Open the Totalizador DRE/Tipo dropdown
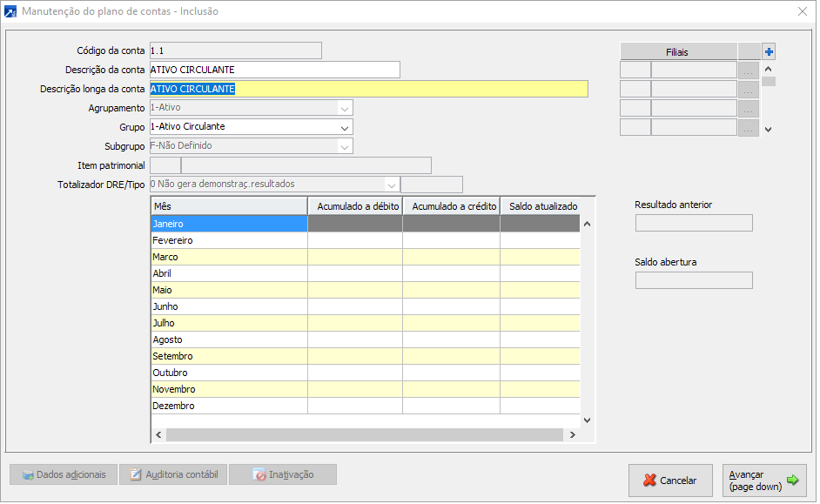This screenshot has width=820, height=504. coord(392,185)
